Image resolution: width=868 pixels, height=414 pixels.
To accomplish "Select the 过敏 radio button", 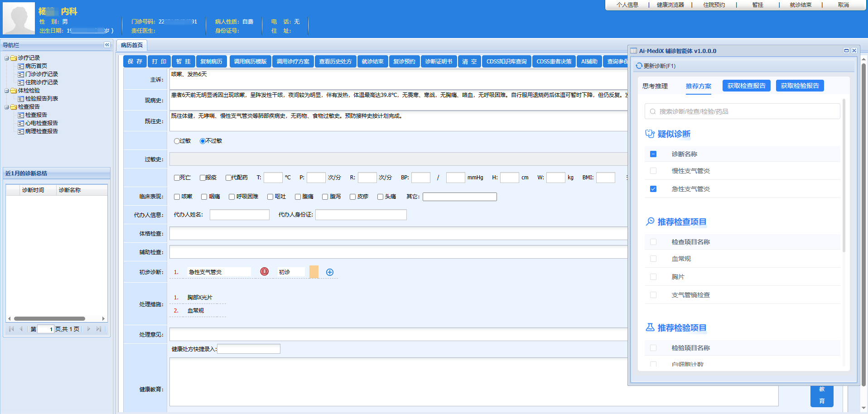I will (x=177, y=141).
